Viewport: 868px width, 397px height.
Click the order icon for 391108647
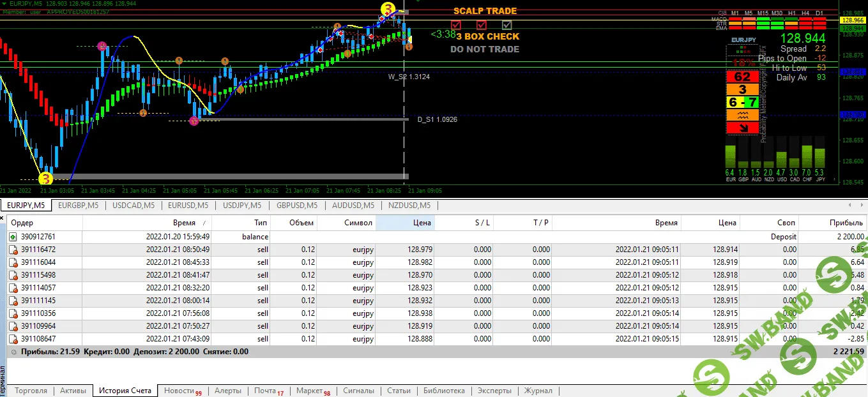pos(12,339)
